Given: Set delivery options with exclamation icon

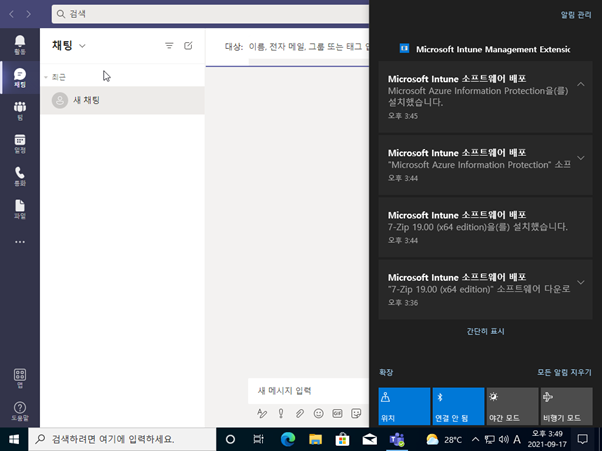Looking at the screenshot, I should 281,413.
